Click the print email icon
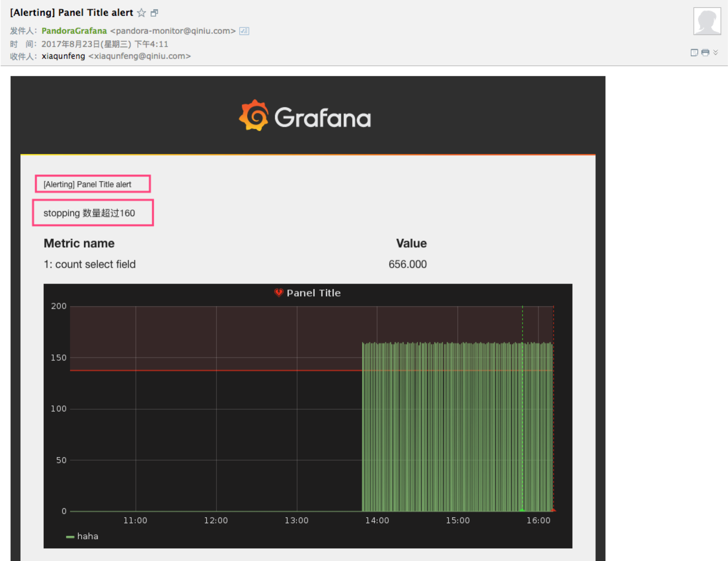Viewport: 728px width, 561px height. [x=705, y=53]
